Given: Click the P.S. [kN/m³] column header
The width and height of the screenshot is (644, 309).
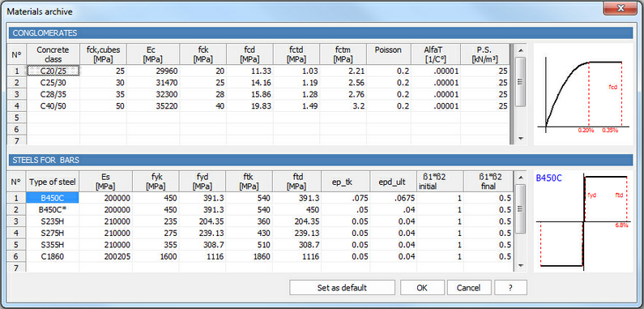Looking at the screenshot, I should click(x=485, y=54).
